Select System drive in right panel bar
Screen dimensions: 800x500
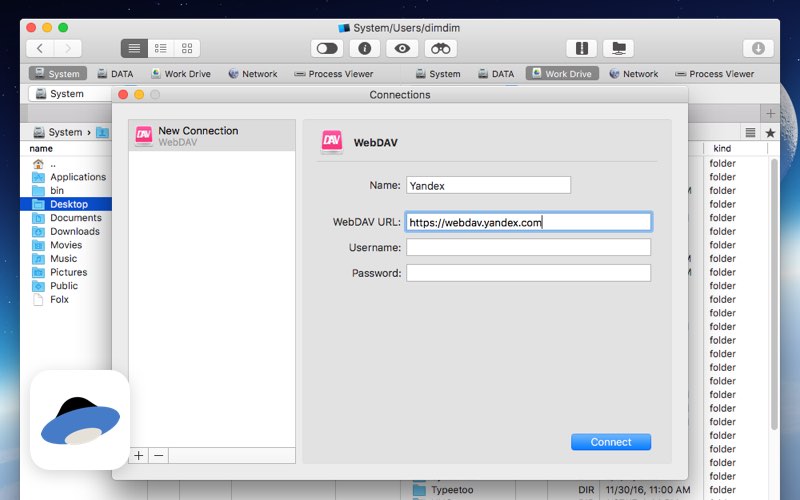point(438,73)
